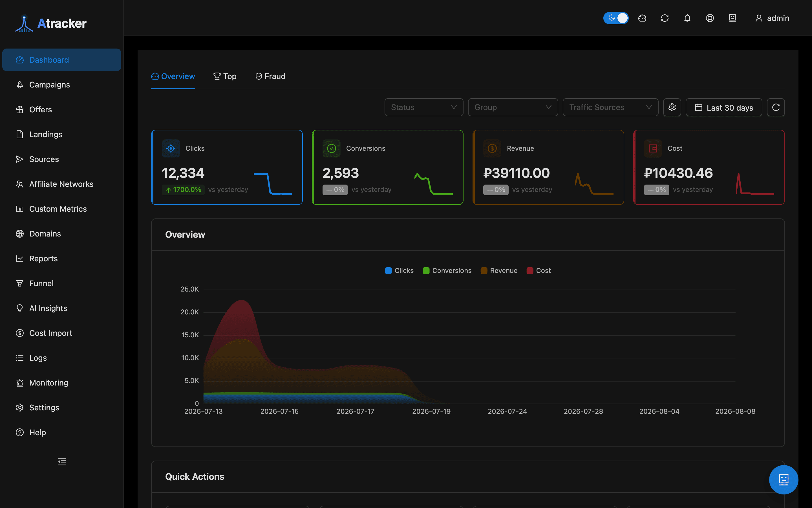Navigate to Landings page
This screenshot has width=812, height=508.
[x=62, y=134]
